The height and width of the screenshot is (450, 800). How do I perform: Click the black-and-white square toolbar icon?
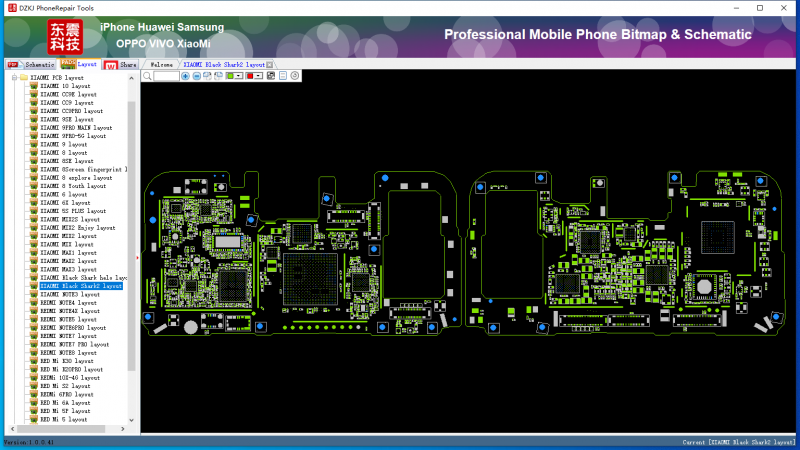pyautogui.click(x=273, y=76)
